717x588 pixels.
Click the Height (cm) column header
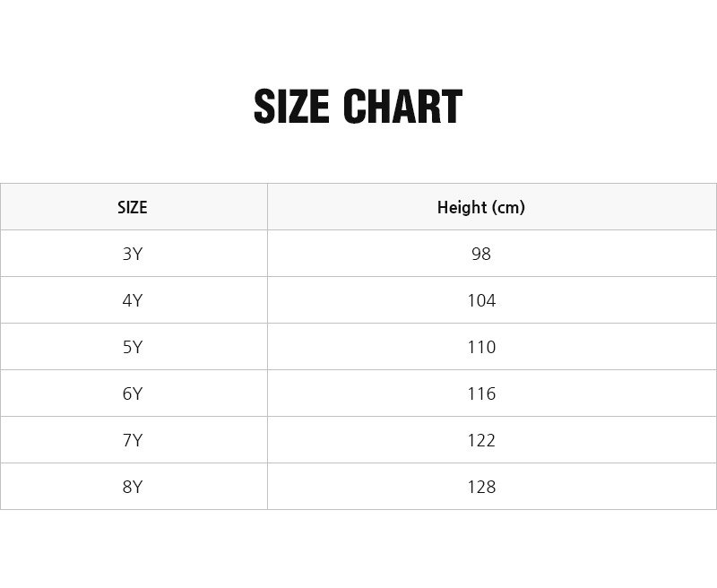[481, 207]
